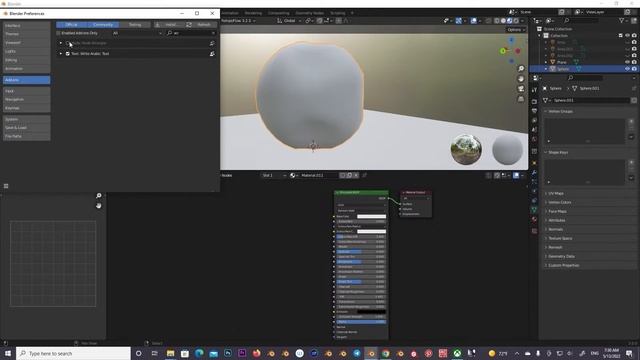Click the add-on search field
Viewport: 640px width, 360px height.
coord(191,33)
